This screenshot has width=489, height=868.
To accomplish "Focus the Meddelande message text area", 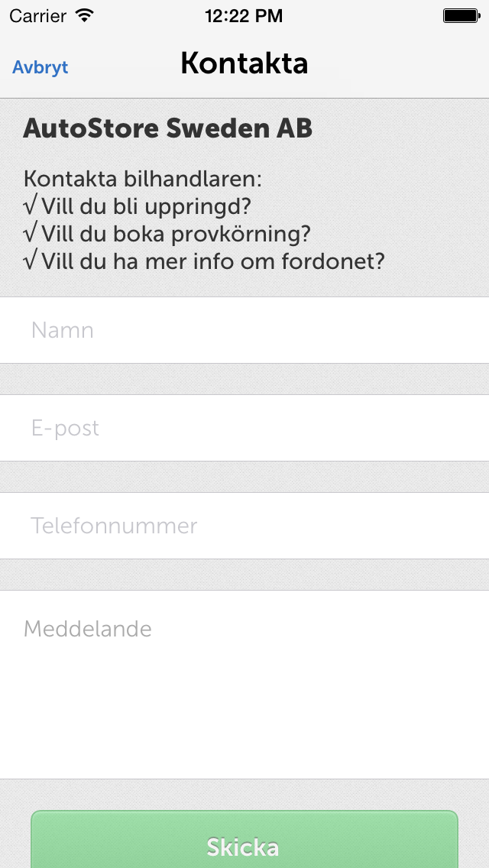I will [244, 684].
